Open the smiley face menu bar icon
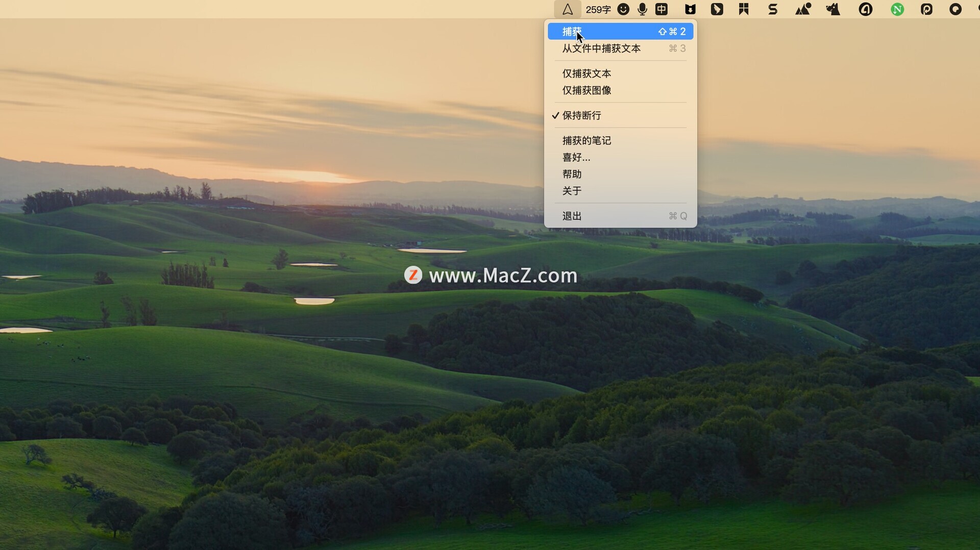The image size is (980, 550). pyautogui.click(x=623, y=9)
